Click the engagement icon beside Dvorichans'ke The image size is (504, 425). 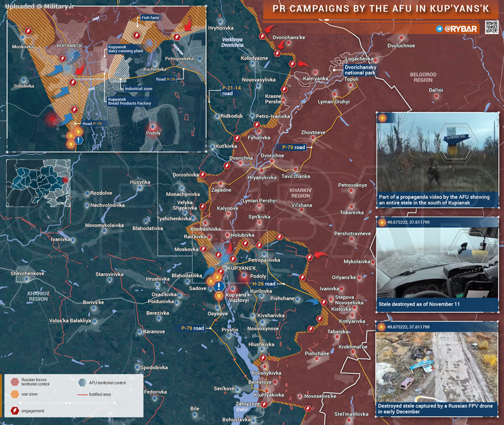262,36
